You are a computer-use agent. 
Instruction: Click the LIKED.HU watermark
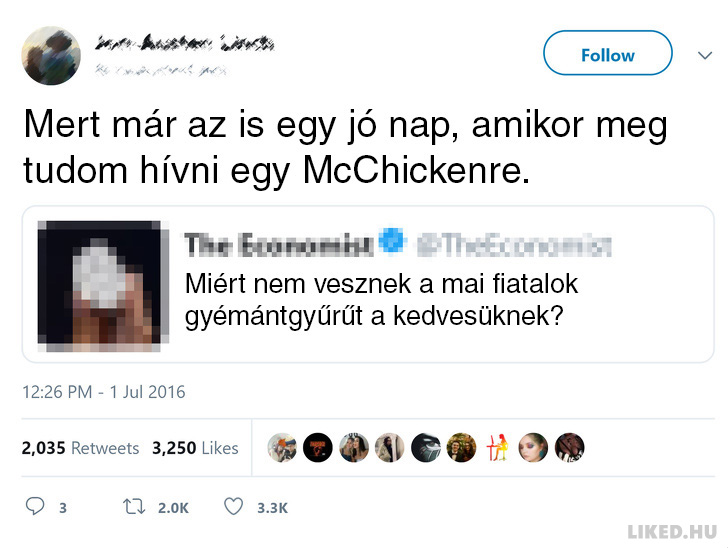click(x=672, y=532)
